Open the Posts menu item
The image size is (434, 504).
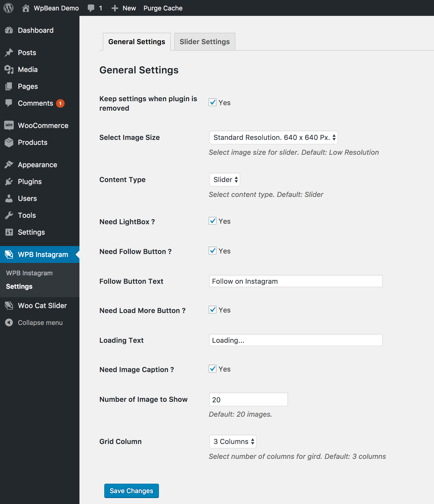pos(40,53)
